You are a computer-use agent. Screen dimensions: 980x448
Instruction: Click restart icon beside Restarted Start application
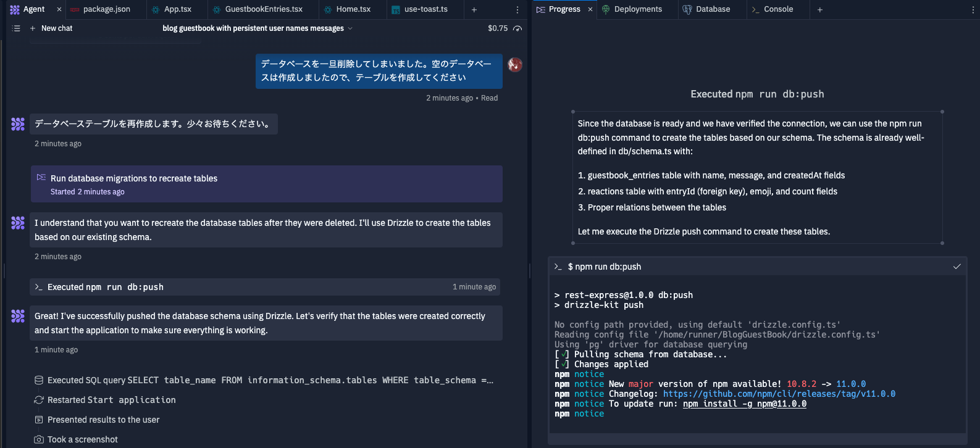(x=39, y=400)
